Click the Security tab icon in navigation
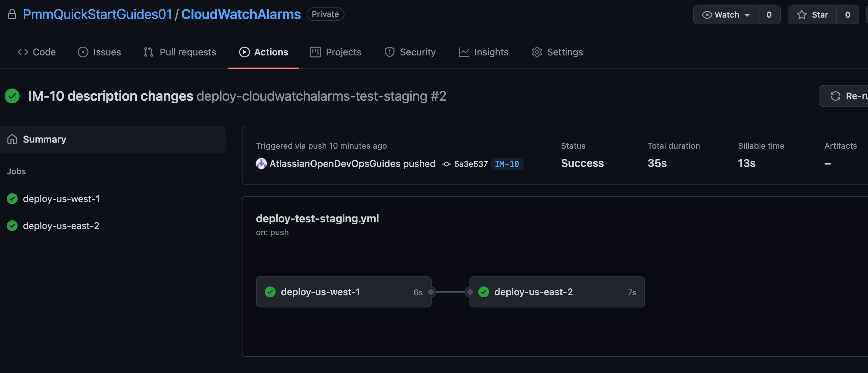Viewport: 868px width, 373px height. pos(389,51)
